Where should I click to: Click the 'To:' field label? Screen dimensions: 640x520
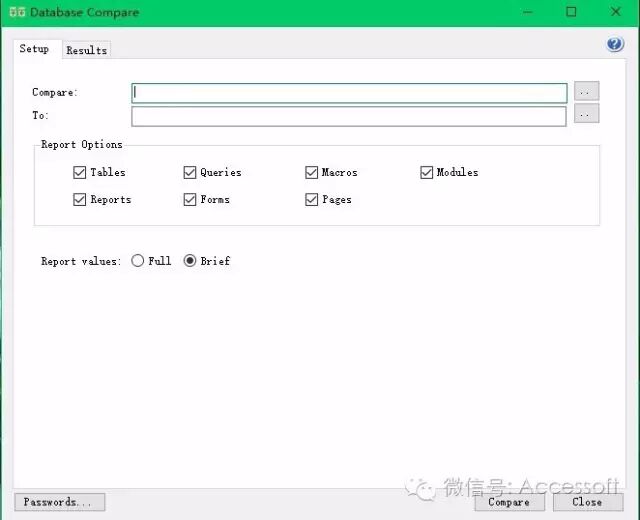click(40, 116)
